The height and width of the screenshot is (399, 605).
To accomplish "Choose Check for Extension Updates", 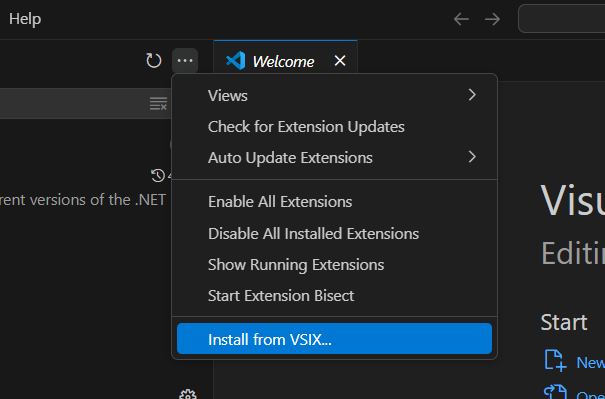I will pos(335,127).
